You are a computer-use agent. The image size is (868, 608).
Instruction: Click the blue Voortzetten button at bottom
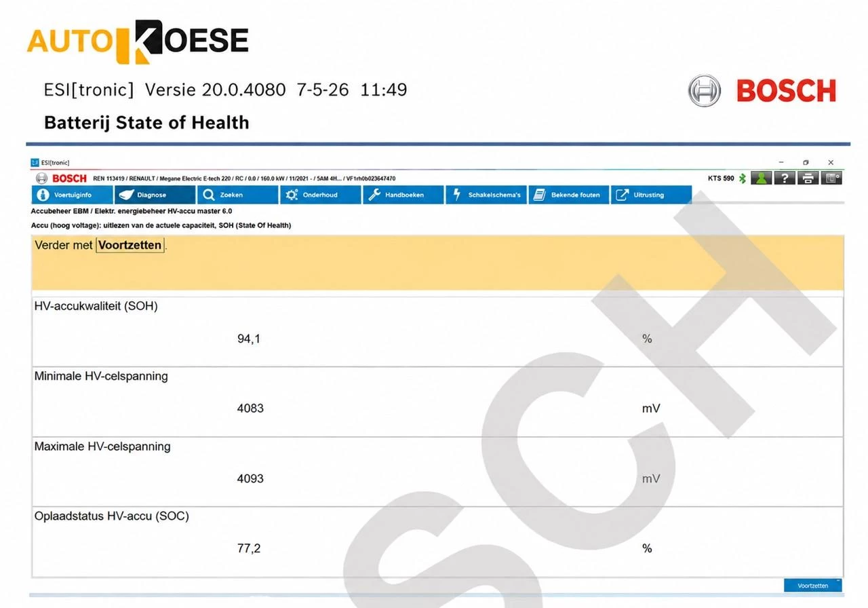[812, 585]
